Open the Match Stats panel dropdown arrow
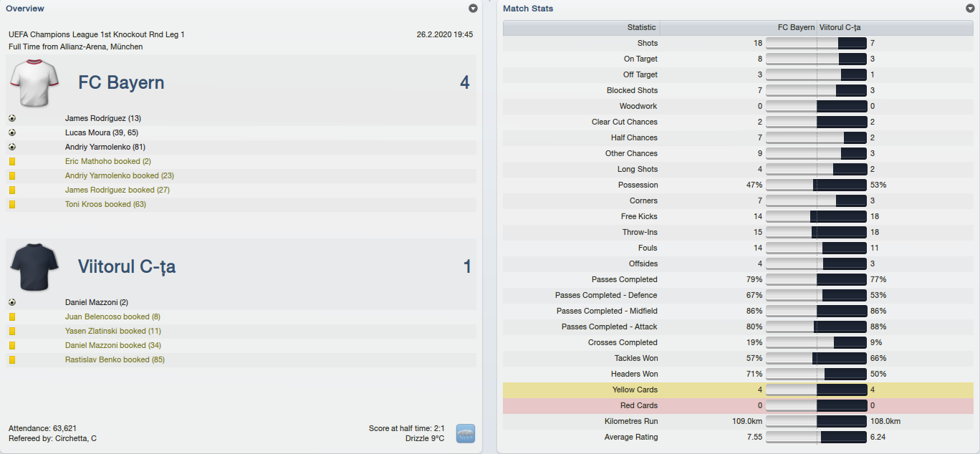The image size is (980, 454). (x=970, y=9)
